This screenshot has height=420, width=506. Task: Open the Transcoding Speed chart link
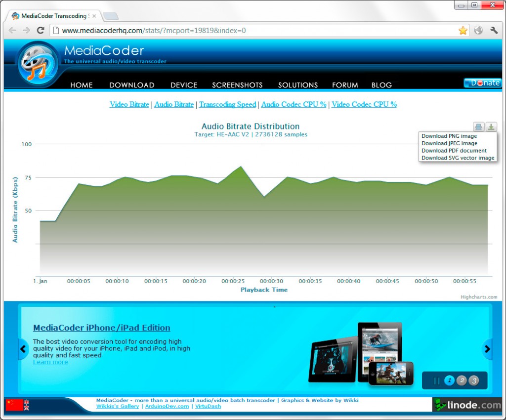pyautogui.click(x=227, y=104)
